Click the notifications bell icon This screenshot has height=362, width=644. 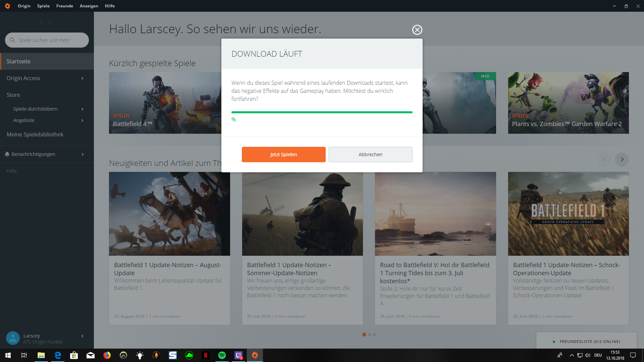click(7, 154)
